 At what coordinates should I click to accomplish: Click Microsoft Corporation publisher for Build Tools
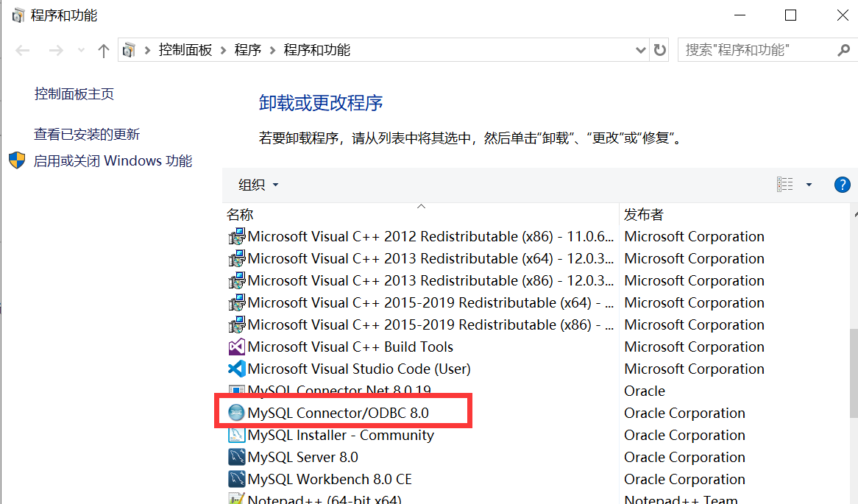point(695,347)
